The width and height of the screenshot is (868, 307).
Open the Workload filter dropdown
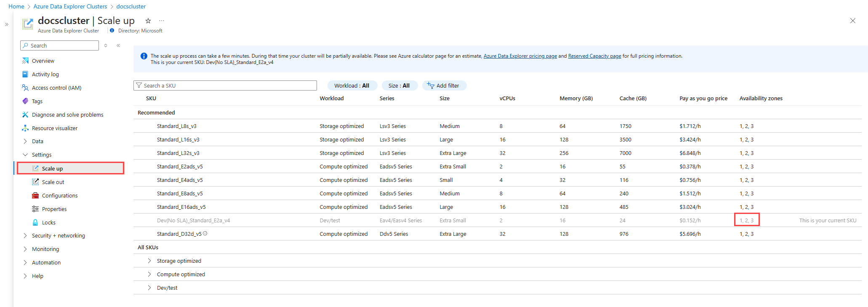tap(352, 85)
